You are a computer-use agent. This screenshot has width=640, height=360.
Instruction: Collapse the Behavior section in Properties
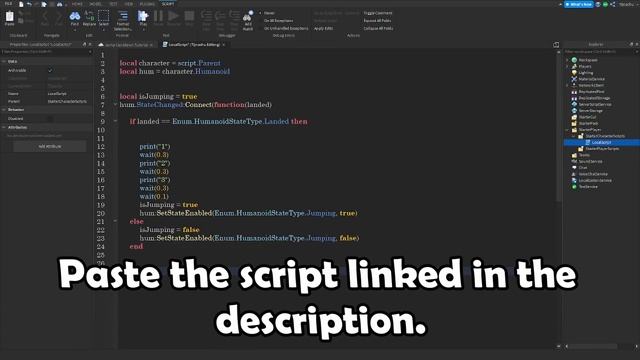coord(4,110)
